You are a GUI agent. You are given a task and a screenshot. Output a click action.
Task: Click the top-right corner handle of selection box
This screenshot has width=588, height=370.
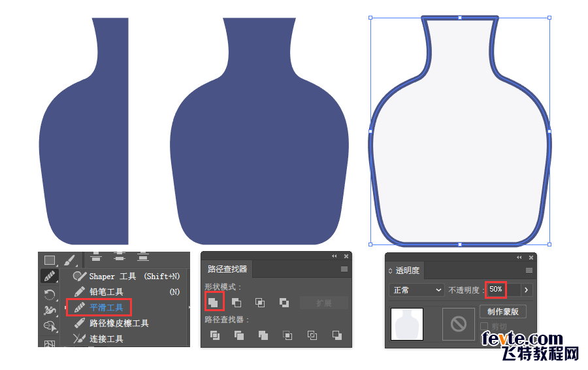pos(549,18)
